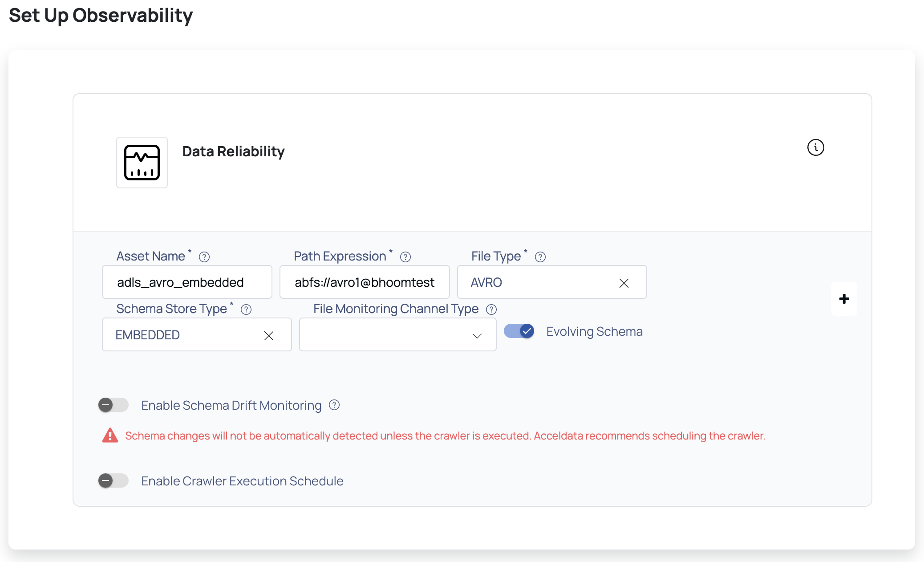924x562 pixels.
Task: Click the help icon next to Schema Store Type
Action: (x=246, y=310)
